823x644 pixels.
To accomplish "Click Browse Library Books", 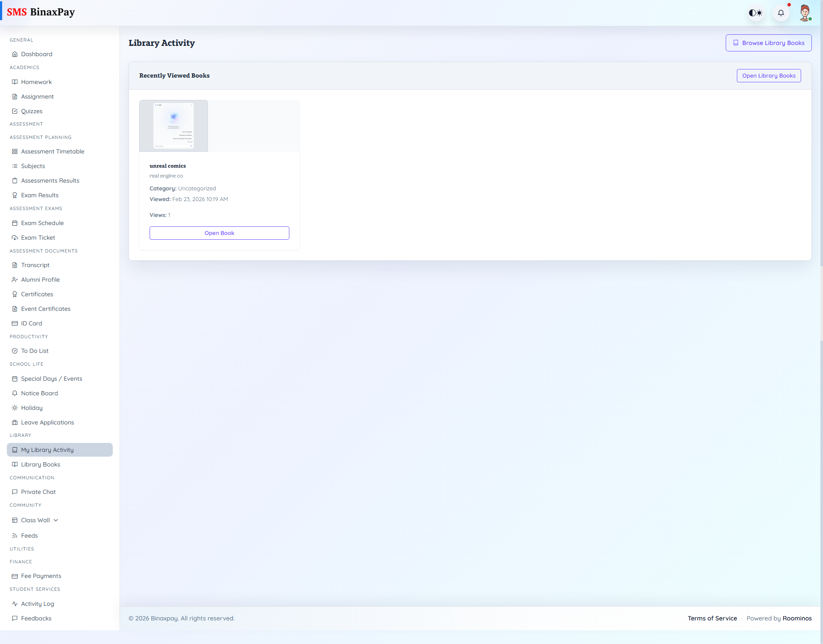I will [x=768, y=43].
